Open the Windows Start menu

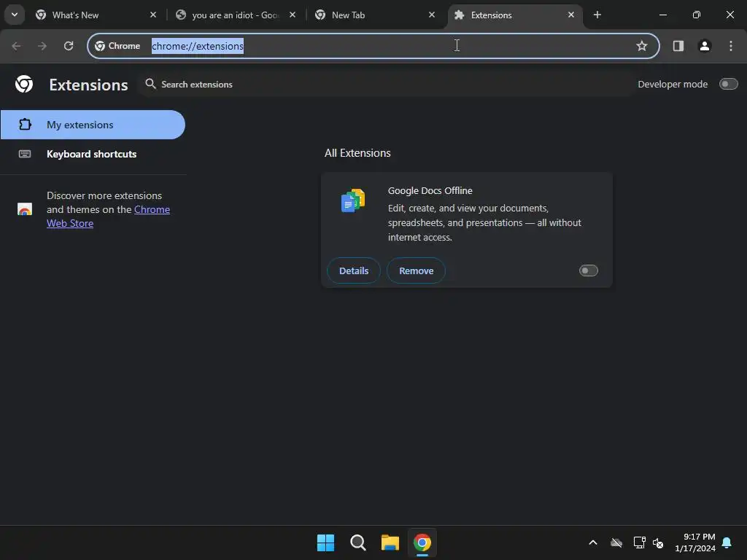click(326, 542)
